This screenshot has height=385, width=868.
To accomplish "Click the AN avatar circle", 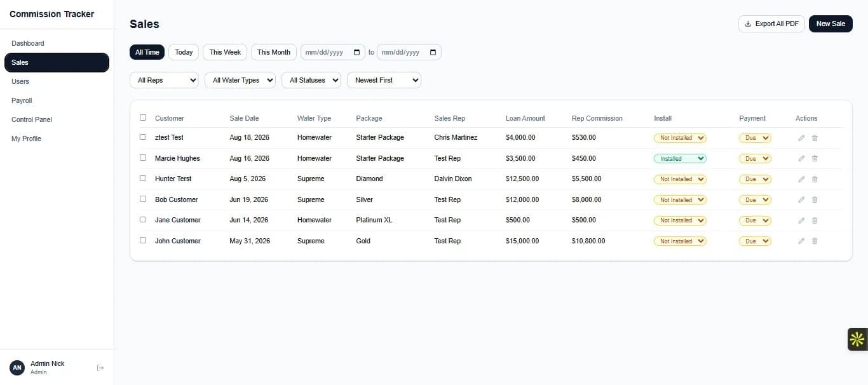I will pos(17,367).
